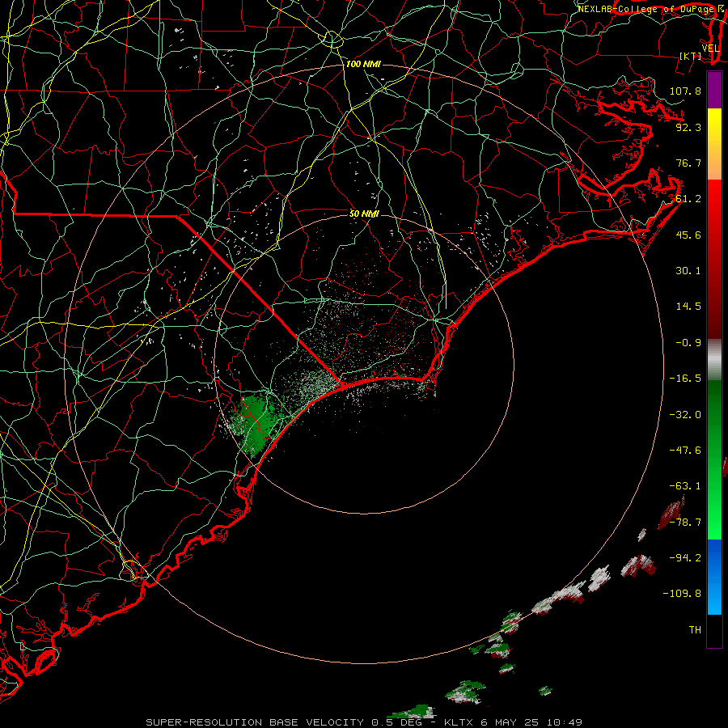
Task: Select the -0.9 scale value
Action: point(688,343)
